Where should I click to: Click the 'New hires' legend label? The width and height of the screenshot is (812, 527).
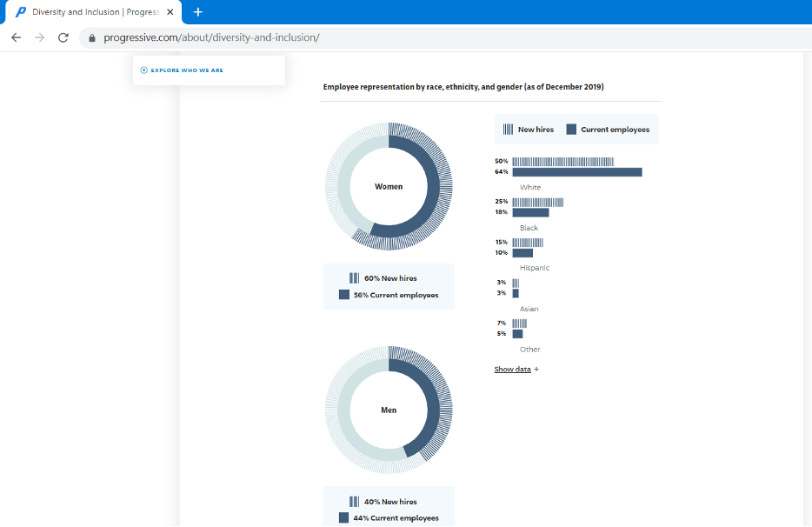(536, 130)
